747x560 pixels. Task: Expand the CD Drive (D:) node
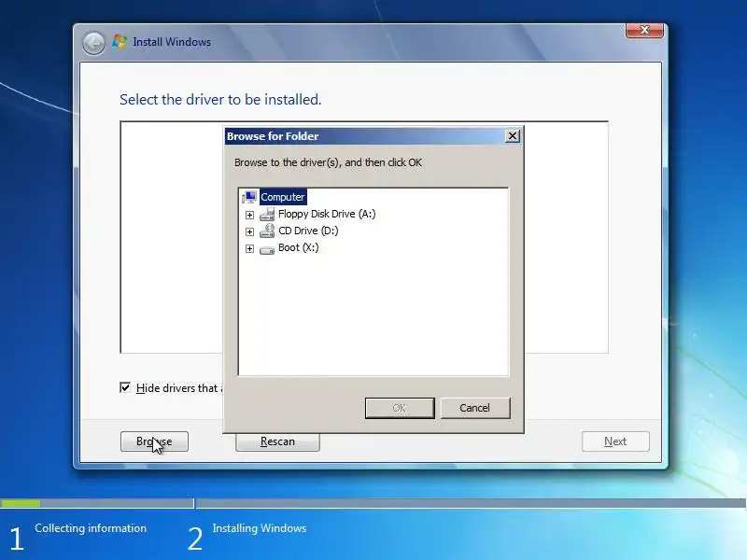click(x=249, y=231)
